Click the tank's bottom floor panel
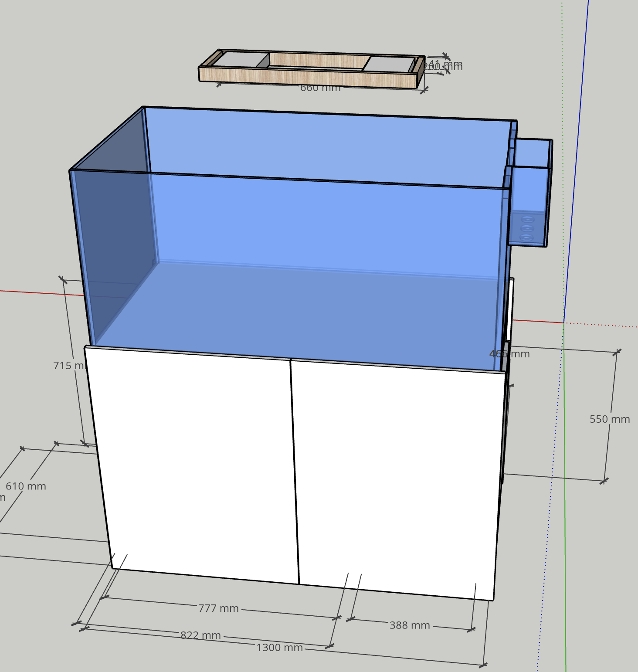 [x=296, y=314]
